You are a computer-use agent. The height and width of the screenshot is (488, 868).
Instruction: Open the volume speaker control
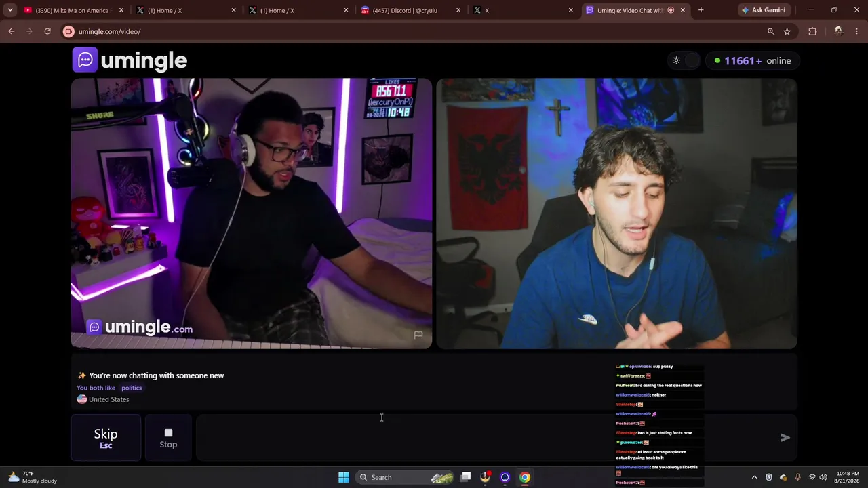pos(823,477)
